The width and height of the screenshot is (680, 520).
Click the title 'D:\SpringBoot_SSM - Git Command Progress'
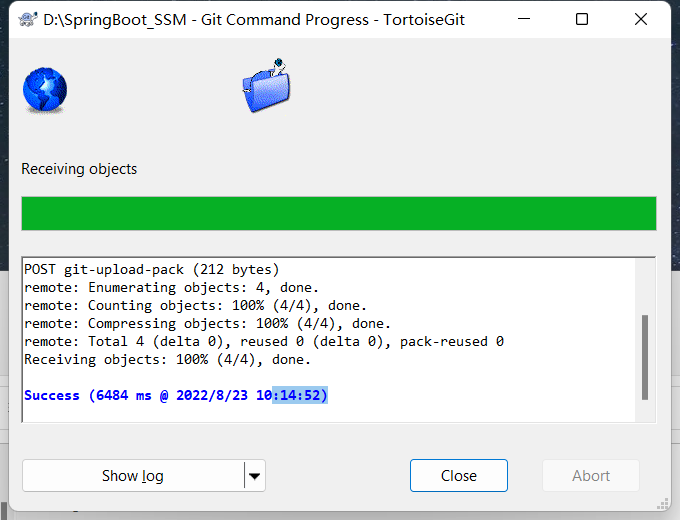[x=206, y=20]
